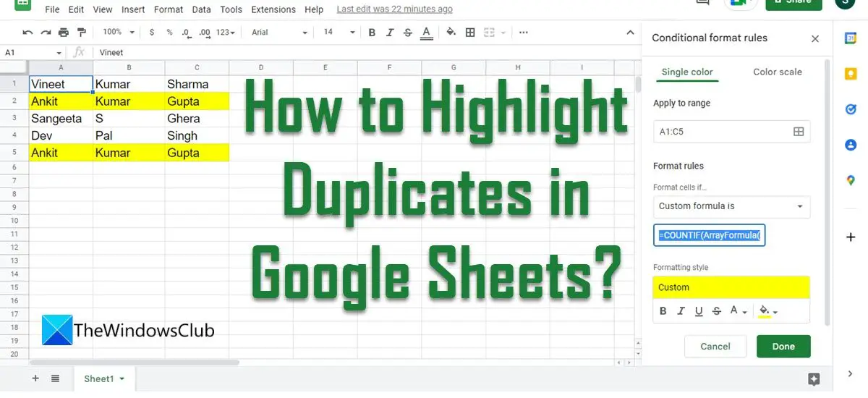Viewport: 868px width, 398px height.
Task: Undo the last action in toolbar
Action: [28, 33]
